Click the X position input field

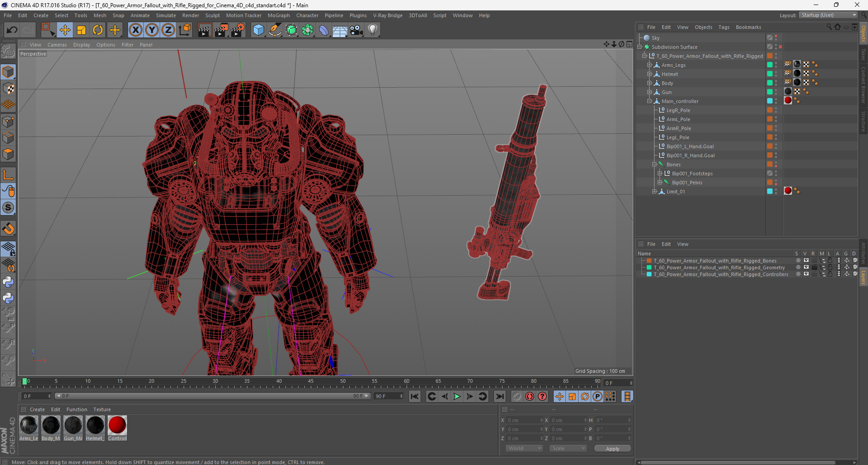[x=524, y=420]
